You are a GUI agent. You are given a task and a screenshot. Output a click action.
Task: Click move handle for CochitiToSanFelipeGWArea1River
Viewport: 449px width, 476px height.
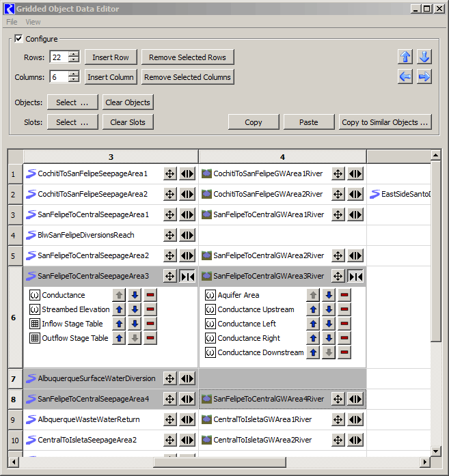pyautogui.click(x=338, y=174)
